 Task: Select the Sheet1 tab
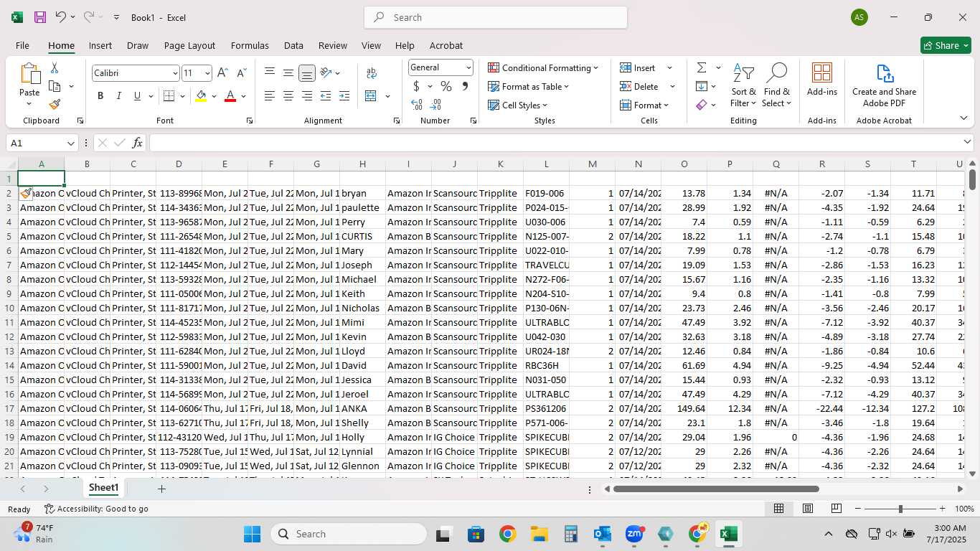(103, 488)
